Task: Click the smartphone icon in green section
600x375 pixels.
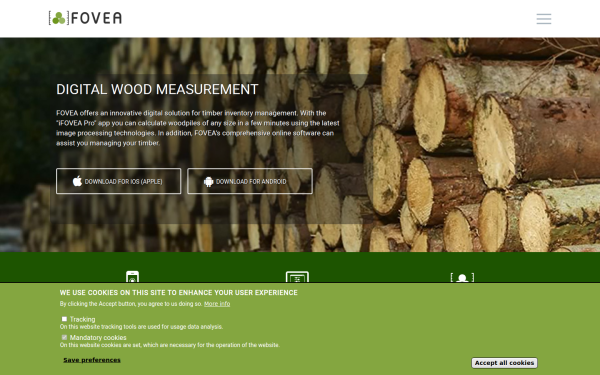Action: (132, 277)
